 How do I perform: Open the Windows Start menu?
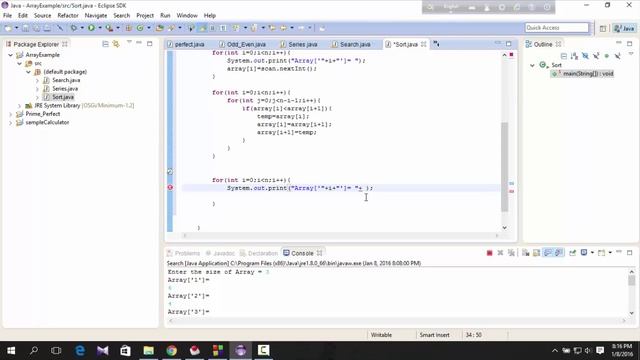point(11,350)
